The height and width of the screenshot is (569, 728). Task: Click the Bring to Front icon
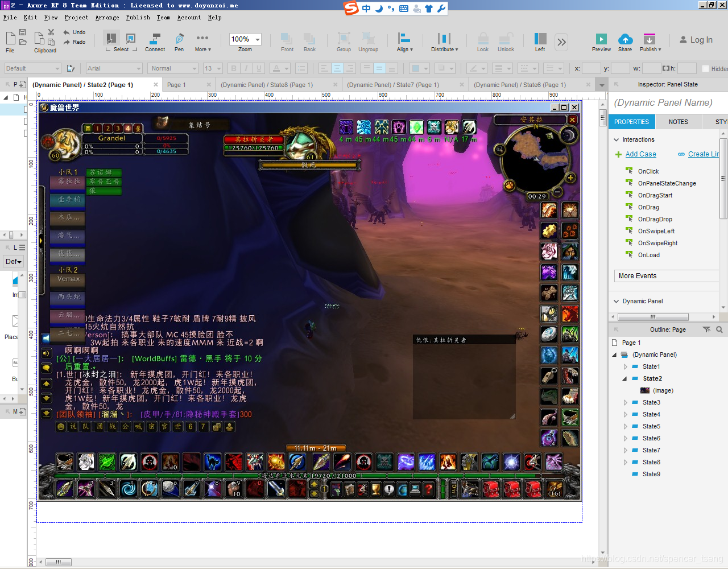pyautogui.click(x=287, y=39)
